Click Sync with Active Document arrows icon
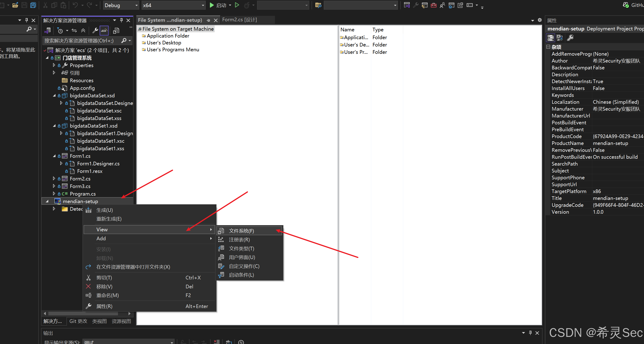 click(74, 30)
